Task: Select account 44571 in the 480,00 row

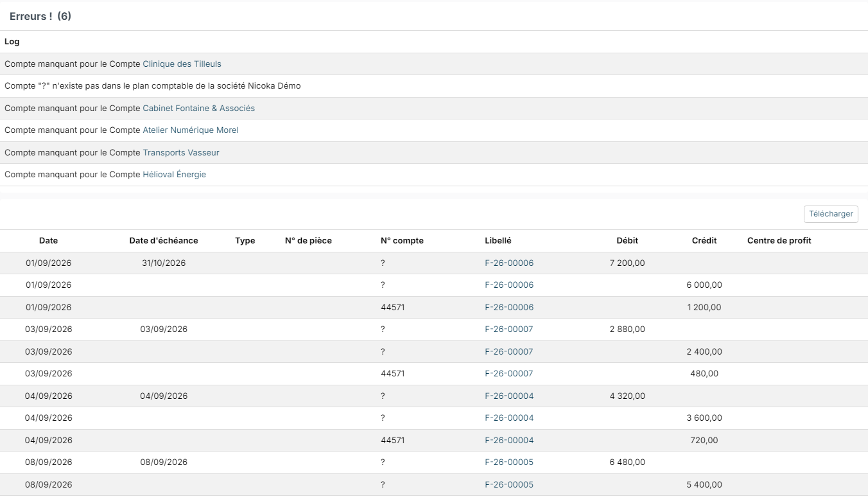Action: [x=393, y=373]
